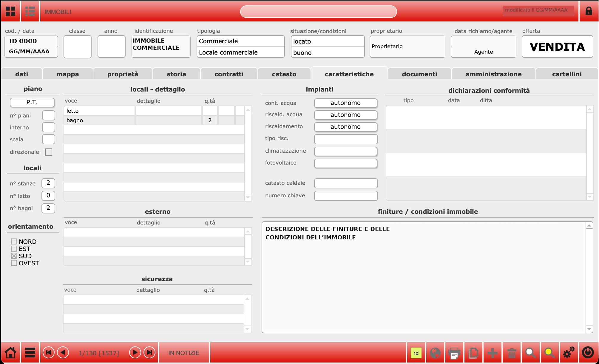Viewport: 599px width, 364px height.
Task: Open the yellow magnifier search icon
Action: pos(549,353)
